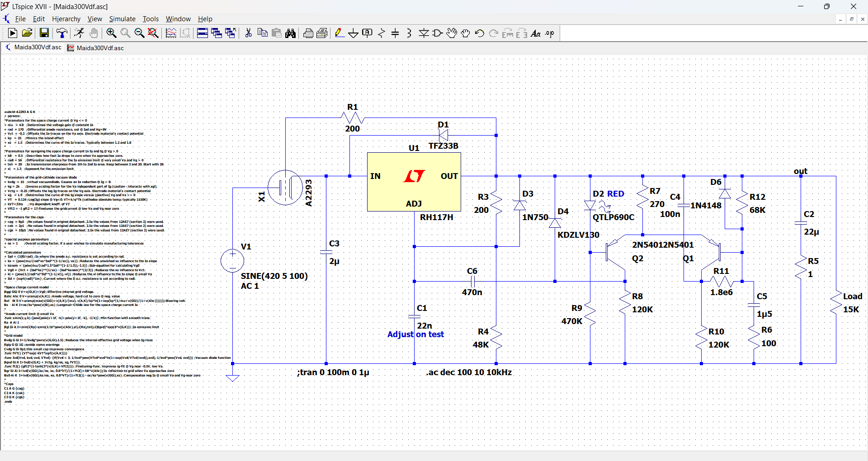Click the Pick Visible Traces icon
Viewport: 868px width, 461px height.
(171, 33)
